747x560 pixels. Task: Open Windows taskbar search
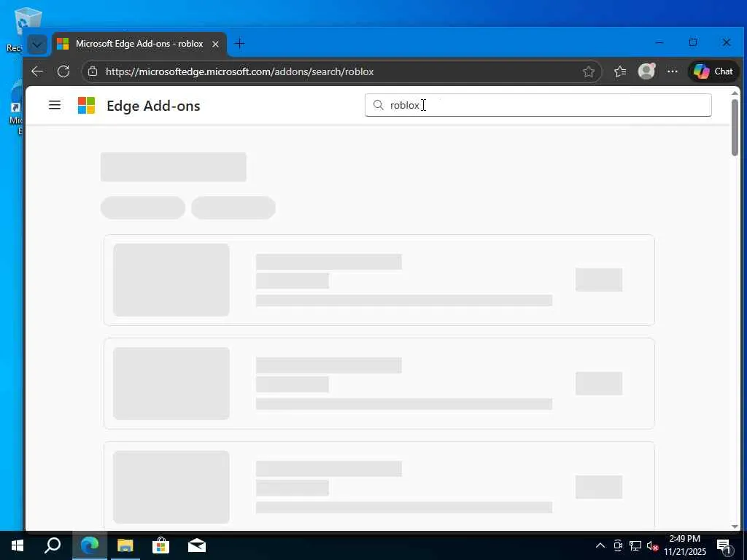coord(53,545)
